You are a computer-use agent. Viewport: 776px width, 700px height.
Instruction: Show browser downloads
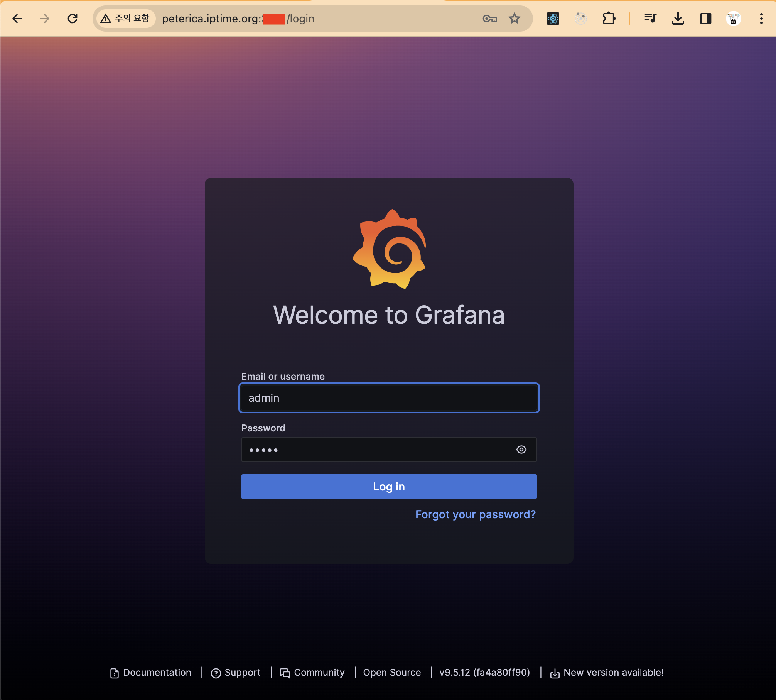[678, 19]
